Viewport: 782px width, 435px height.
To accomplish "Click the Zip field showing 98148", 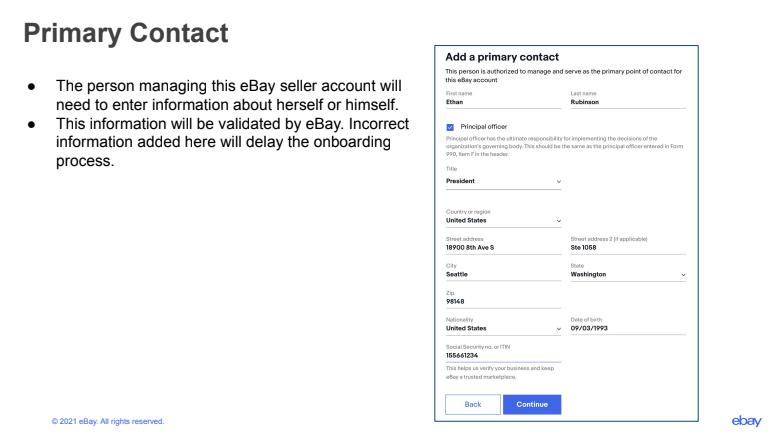I will pos(503,301).
